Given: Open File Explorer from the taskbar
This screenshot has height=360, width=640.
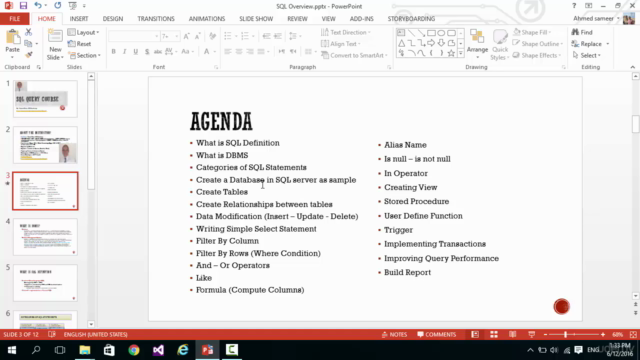Looking at the screenshot, I should tap(85, 350).
